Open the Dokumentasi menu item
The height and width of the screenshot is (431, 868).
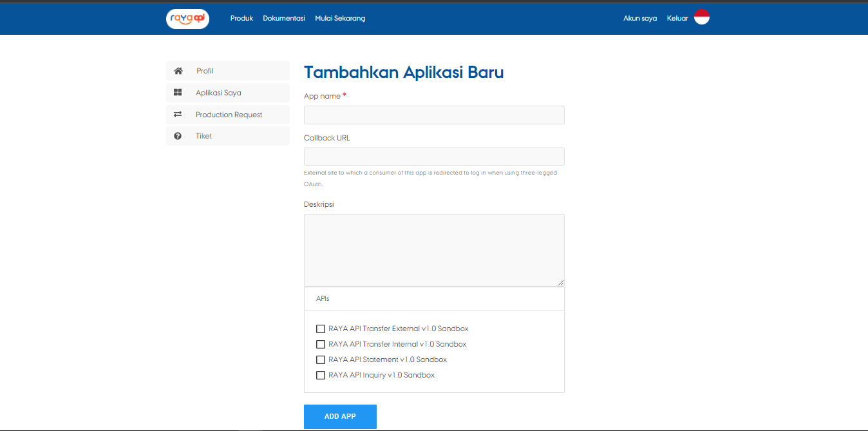pos(284,18)
